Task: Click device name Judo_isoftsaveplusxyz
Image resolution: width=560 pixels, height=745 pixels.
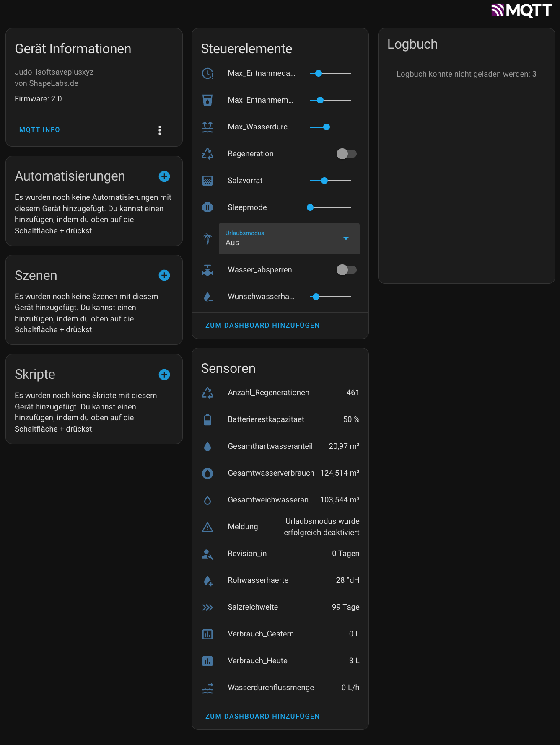Action: click(x=54, y=72)
